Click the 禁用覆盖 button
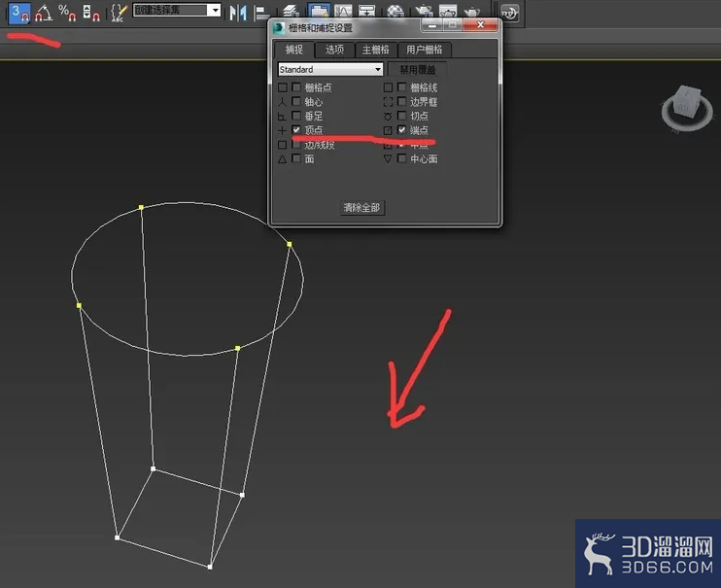721x588 pixels. pyautogui.click(x=418, y=70)
